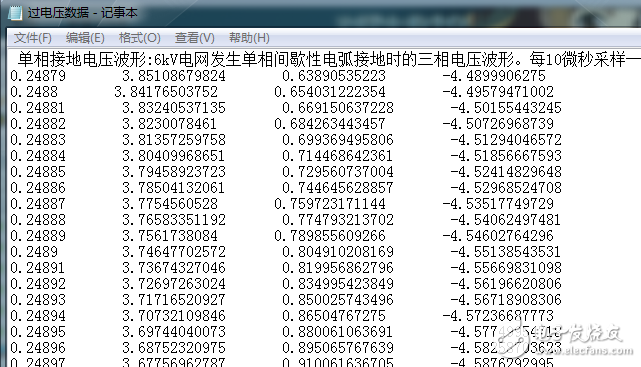The width and height of the screenshot is (641, 367).
Task: Click the value -4.55138543531
Action: pos(506,252)
